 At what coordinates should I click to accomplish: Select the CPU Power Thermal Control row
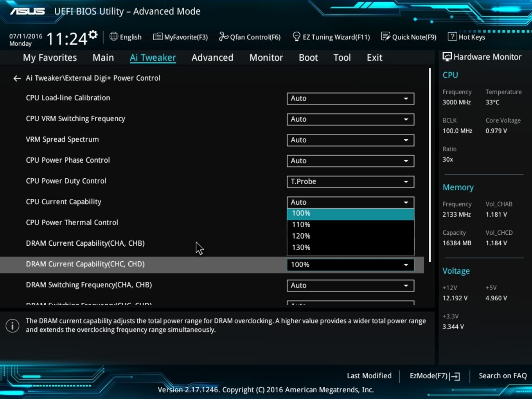[212, 223]
